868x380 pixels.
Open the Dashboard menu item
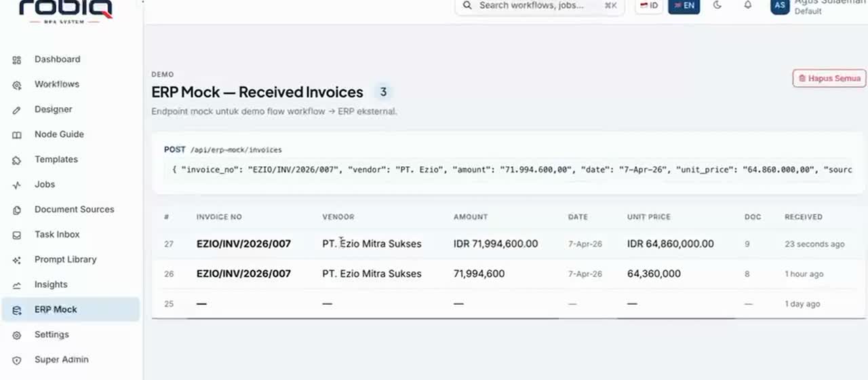point(57,60)
